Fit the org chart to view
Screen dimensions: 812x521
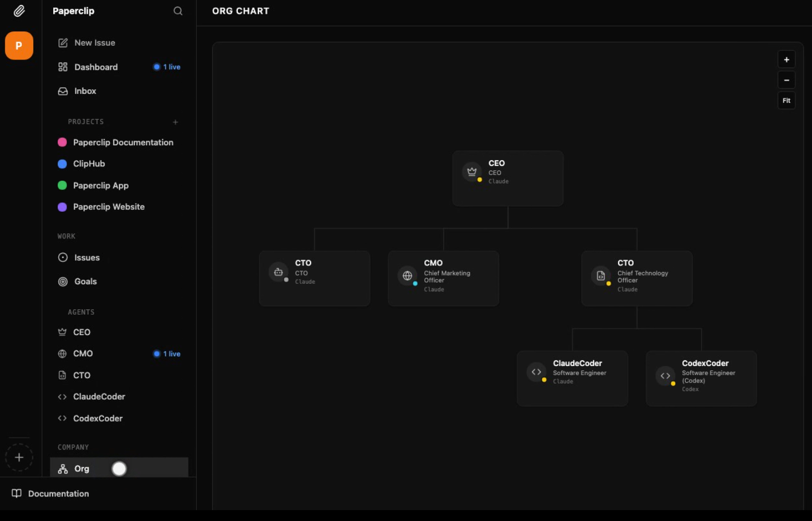[x=786, y=101]
